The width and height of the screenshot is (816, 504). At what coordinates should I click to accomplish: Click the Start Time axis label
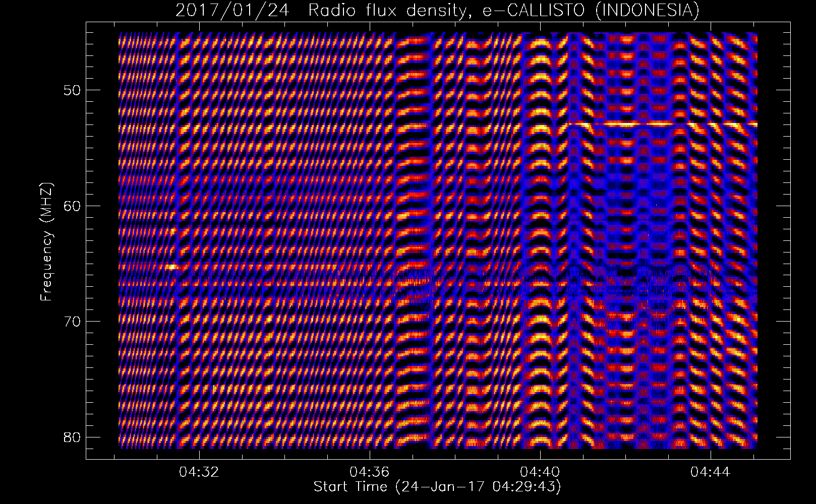[437, 487]
